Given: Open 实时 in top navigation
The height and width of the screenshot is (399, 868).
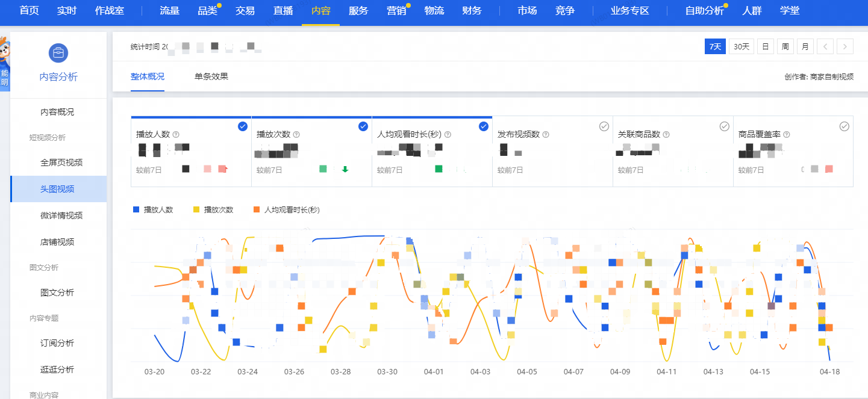Looking at the screenshot, I should (x=67, y=10).
